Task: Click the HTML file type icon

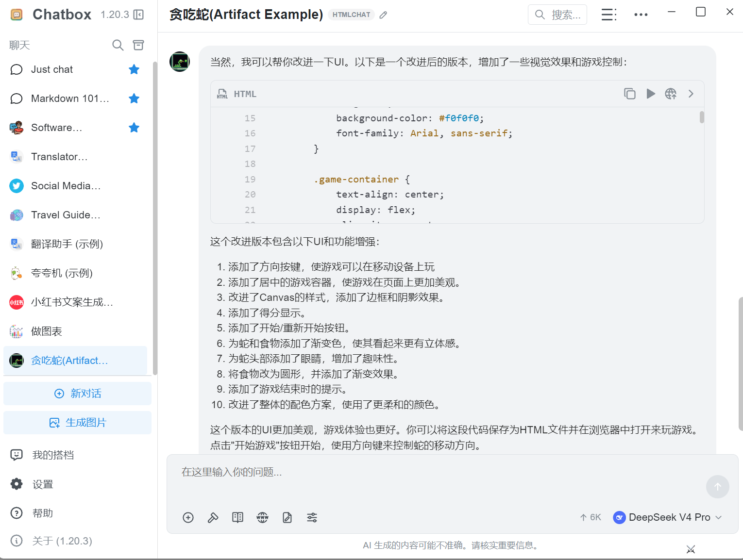Action: (x=222, y=94)
